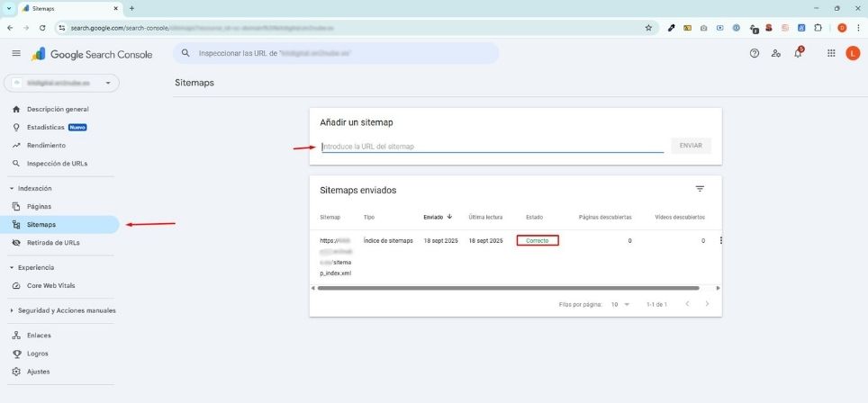The width and height of the screenshot is (868, 403).
Task: Sort by the Enviado column header
Action: coord(438,217)
